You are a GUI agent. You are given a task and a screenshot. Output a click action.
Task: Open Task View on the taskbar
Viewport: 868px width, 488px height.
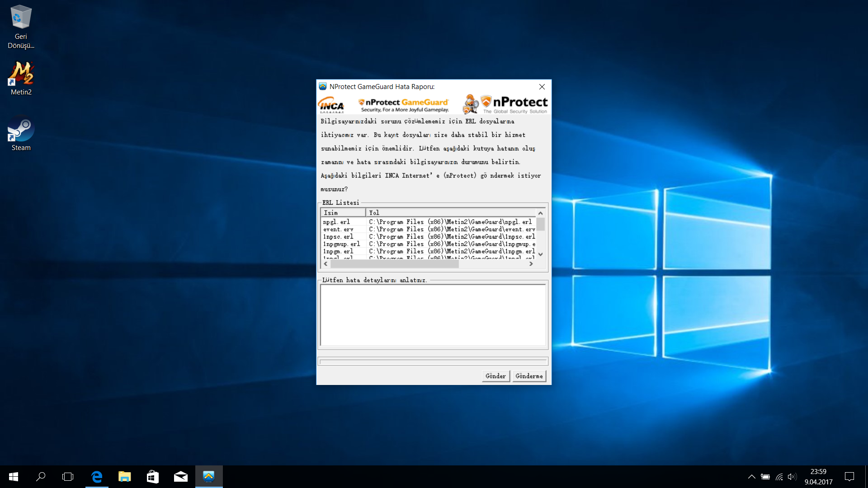68,477
